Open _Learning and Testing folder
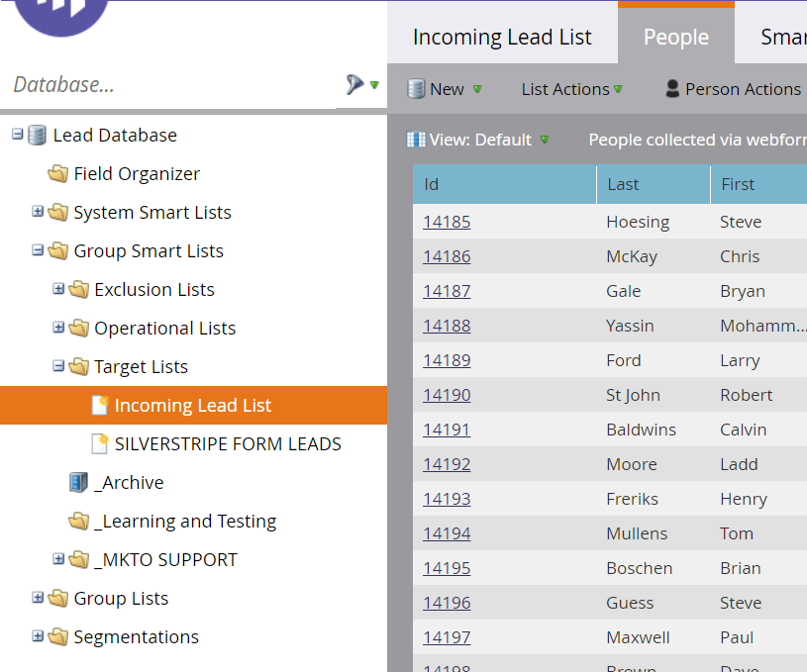This screenshot has width=807, height=672. point(185,522)
